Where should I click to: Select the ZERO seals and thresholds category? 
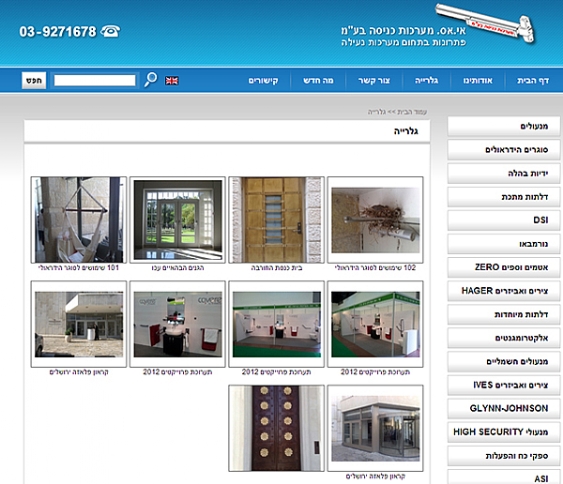tap(503, 267)
